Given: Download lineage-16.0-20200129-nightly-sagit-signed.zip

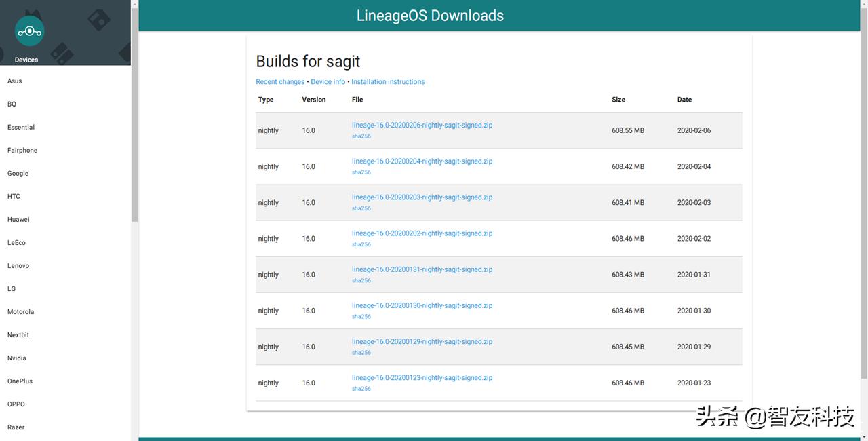Looking at the screenshot, I should click(422, 341).
